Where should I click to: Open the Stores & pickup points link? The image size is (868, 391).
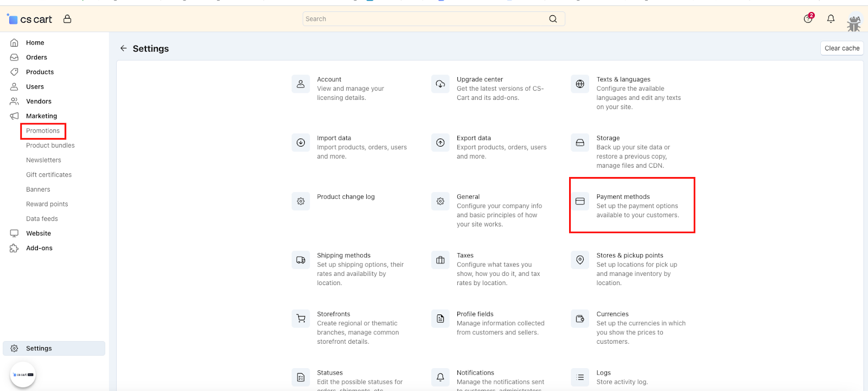pos(630,255)
